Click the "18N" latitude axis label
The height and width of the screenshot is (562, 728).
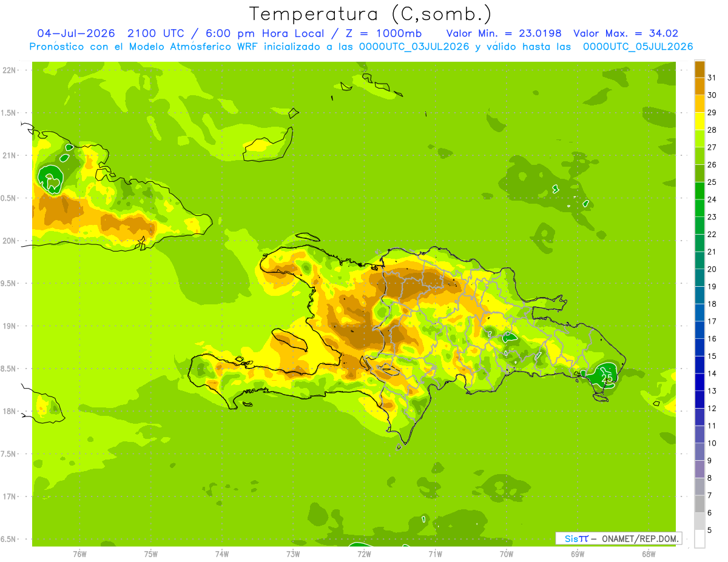click(x=10, y=411)
